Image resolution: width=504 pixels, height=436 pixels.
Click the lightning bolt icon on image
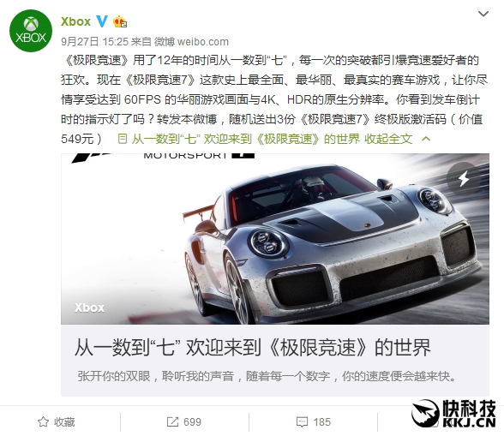tap(464, 178)
